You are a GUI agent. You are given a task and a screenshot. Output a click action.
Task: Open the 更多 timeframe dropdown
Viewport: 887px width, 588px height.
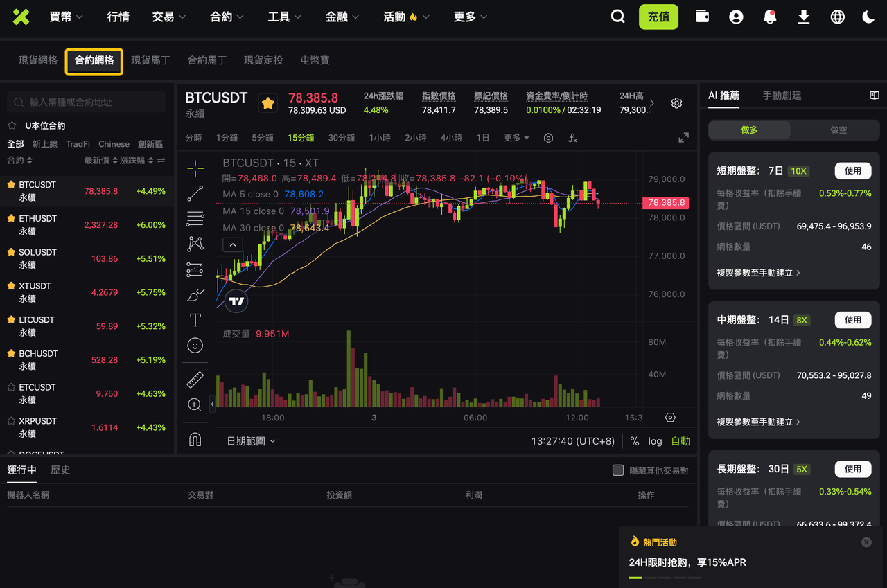[517, 138]
